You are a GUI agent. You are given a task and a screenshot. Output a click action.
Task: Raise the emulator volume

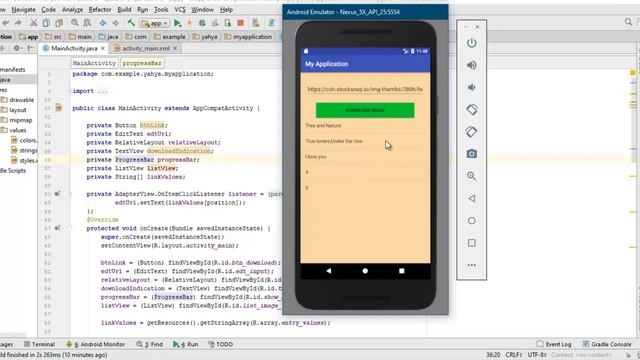point(471,65)
